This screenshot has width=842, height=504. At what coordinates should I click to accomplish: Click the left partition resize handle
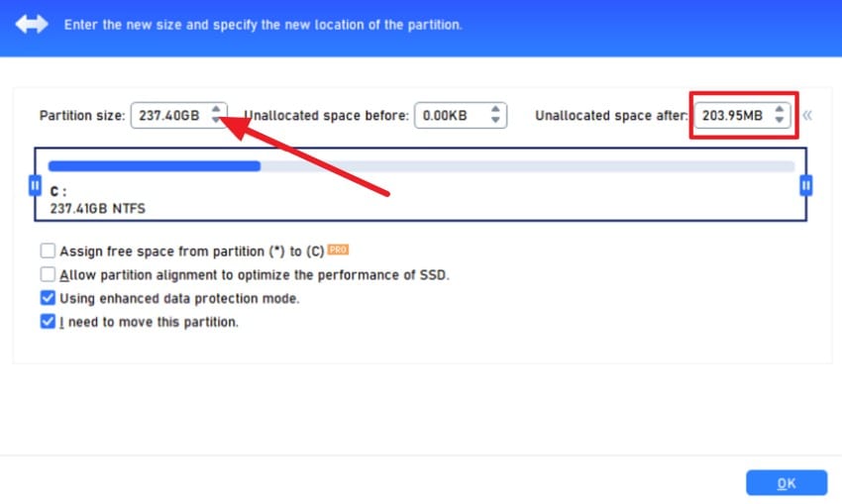pos(35,185)
